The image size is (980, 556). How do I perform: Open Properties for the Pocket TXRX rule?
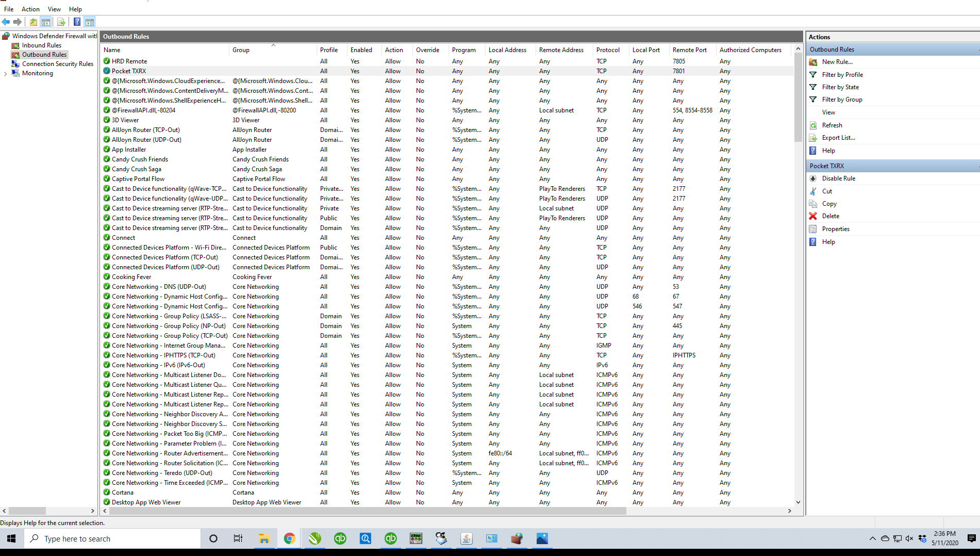click(x=835, y=229)
